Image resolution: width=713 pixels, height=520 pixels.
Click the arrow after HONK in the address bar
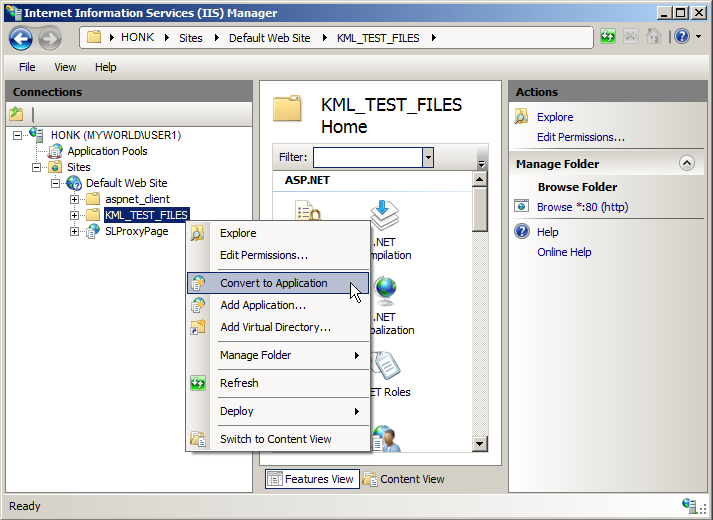[166, 38]
